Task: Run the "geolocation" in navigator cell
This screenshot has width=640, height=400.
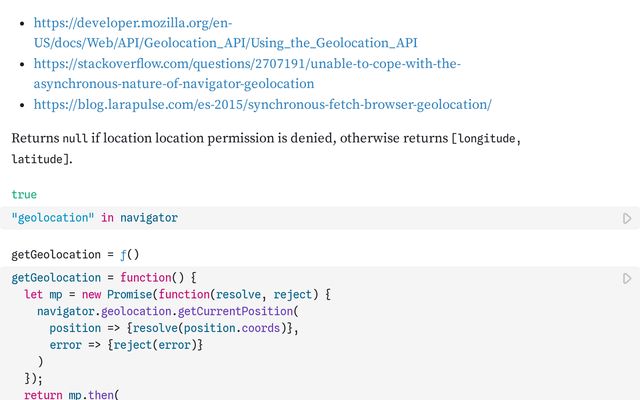Action: [627, 218]
